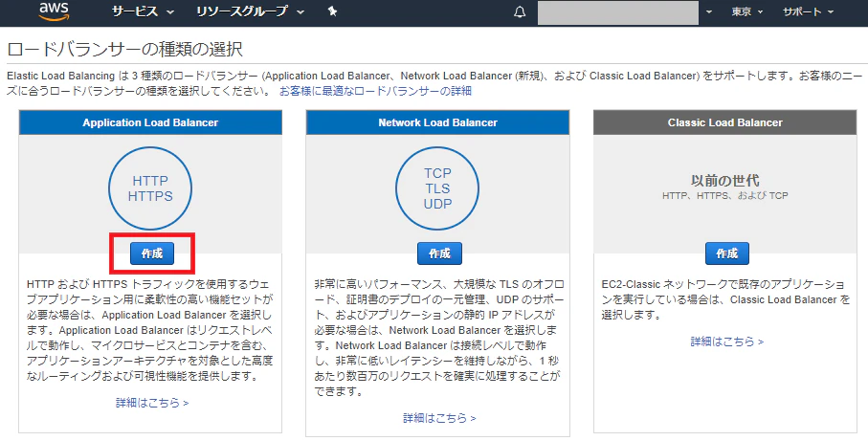Open the サービス menu
Screen dimensions: 868x441
(x=143, y=11)
